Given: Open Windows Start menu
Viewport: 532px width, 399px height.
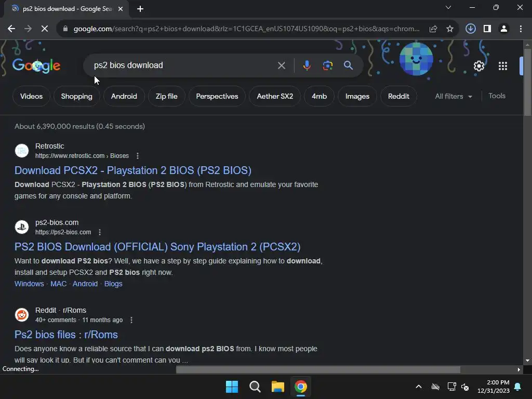Looking at the screenshot, I should 232,387.
